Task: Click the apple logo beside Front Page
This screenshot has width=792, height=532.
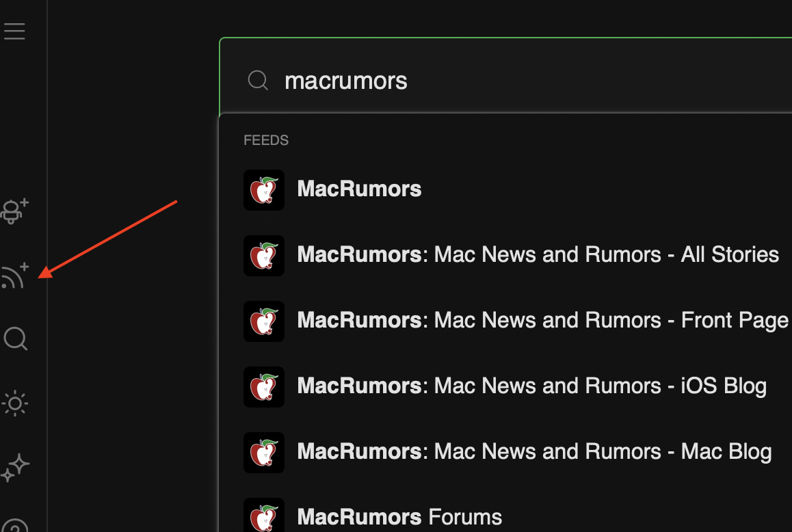Action: click(264, 321)
